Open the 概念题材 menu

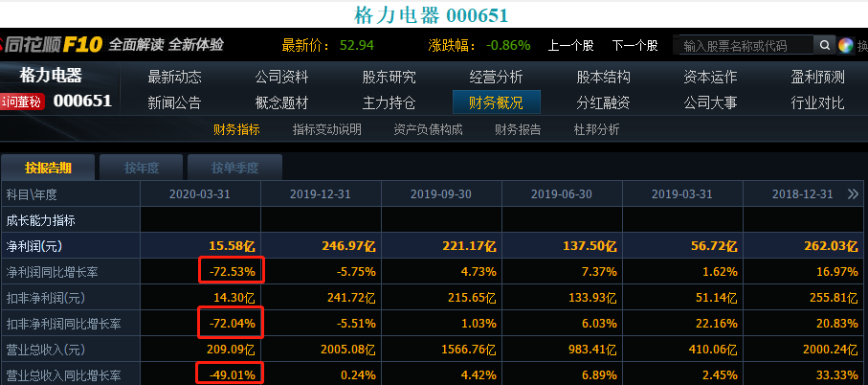(x=281, y=102)
